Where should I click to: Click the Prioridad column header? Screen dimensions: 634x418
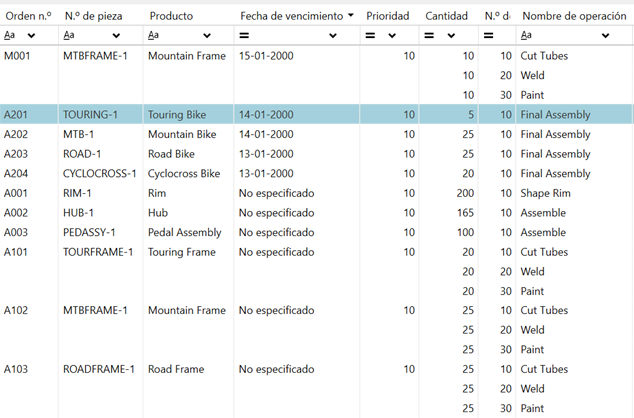[x=387, y=16]
